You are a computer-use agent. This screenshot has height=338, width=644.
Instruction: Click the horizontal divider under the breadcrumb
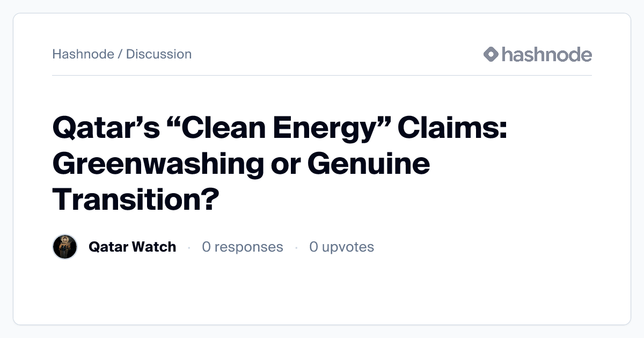(322, 76)
